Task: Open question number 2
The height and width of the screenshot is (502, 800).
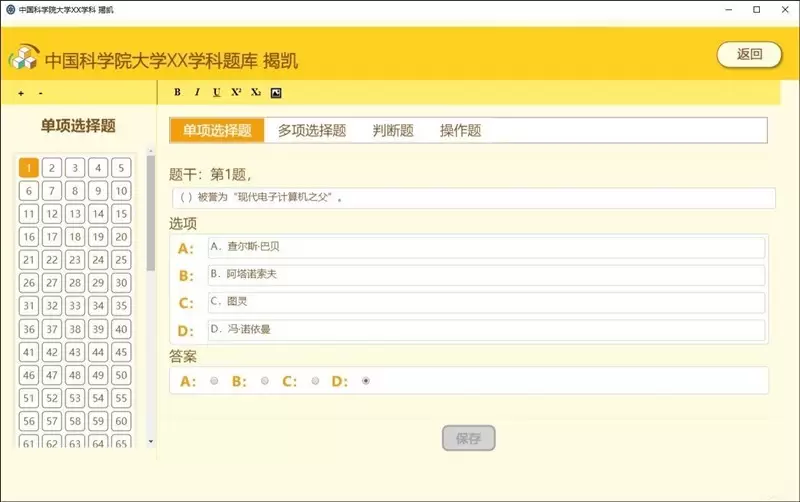Action: (x=52, y=168)
